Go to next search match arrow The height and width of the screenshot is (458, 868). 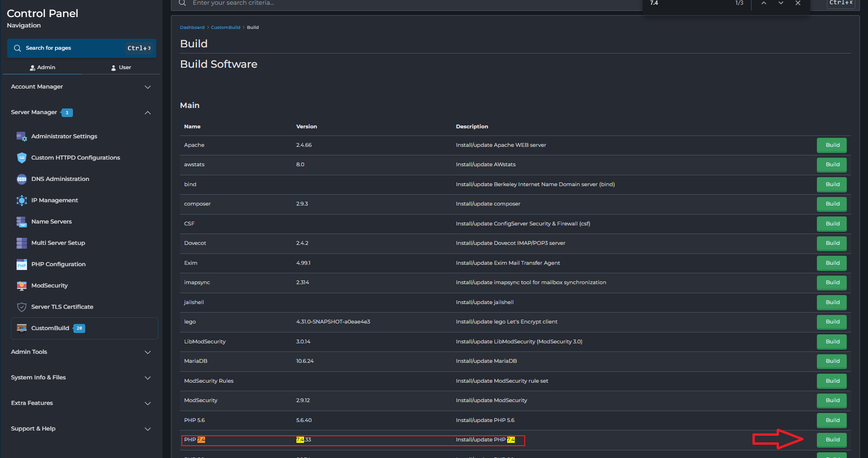coord(781,3)
